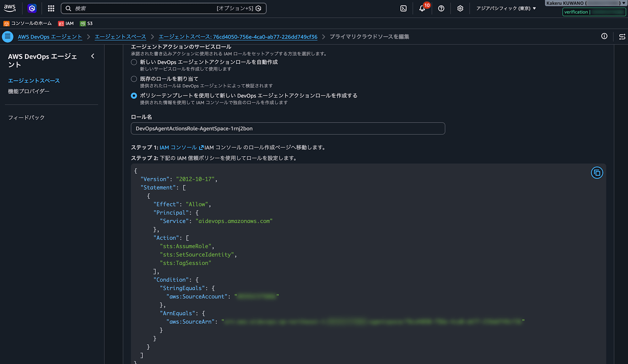Copy the IAM trust policy JSON
Image resolution: width=628 pixels, height=364 pixels.
[597, 173]
